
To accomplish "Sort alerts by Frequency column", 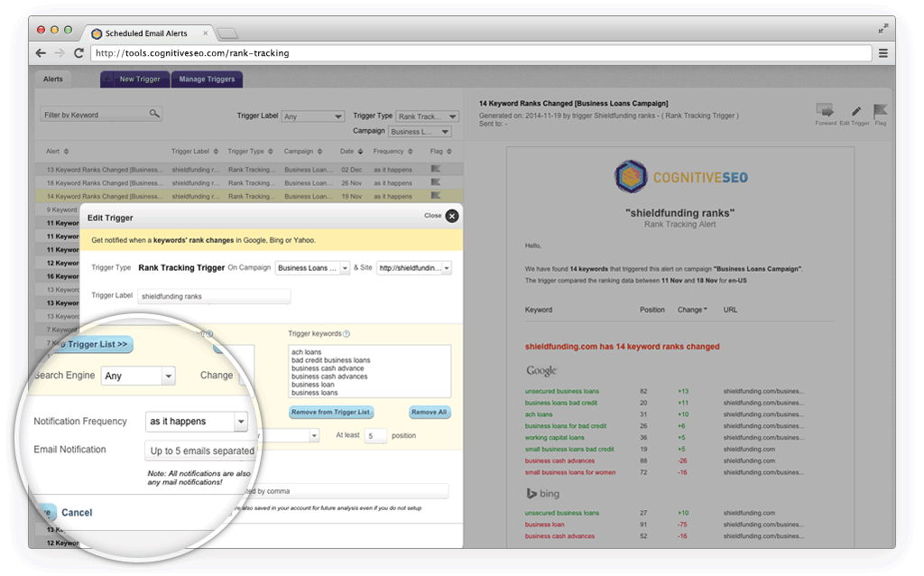I will (x=393, y=152).
